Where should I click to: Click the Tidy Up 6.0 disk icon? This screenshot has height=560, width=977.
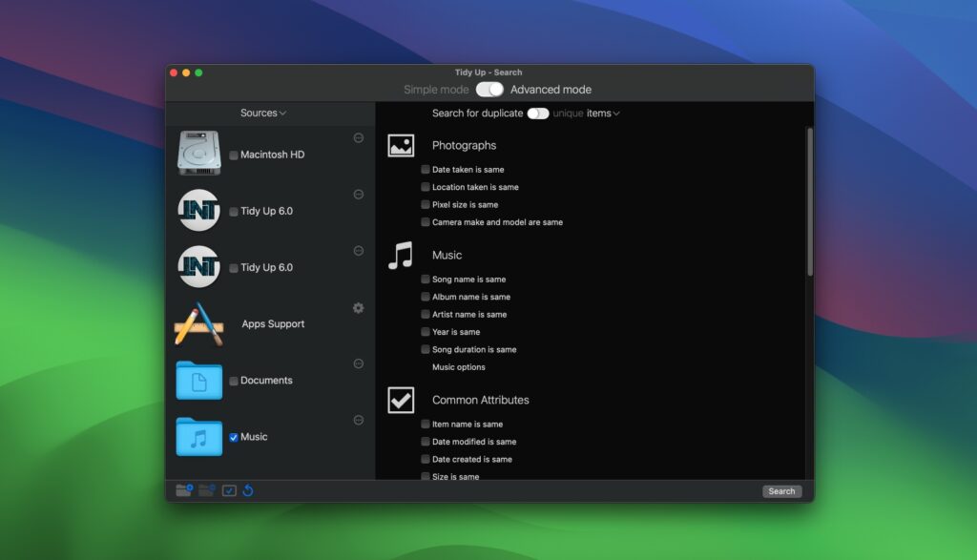pos(198,211)
